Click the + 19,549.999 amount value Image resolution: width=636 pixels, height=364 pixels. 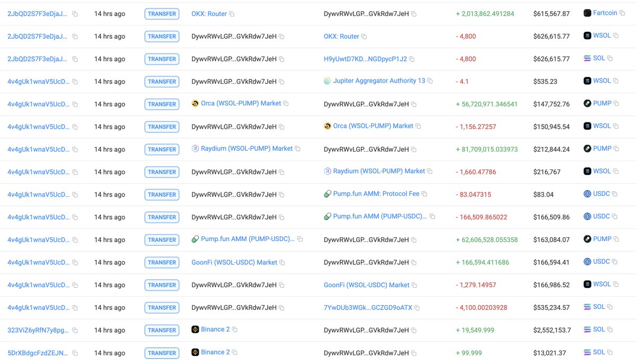pos(475,331)
